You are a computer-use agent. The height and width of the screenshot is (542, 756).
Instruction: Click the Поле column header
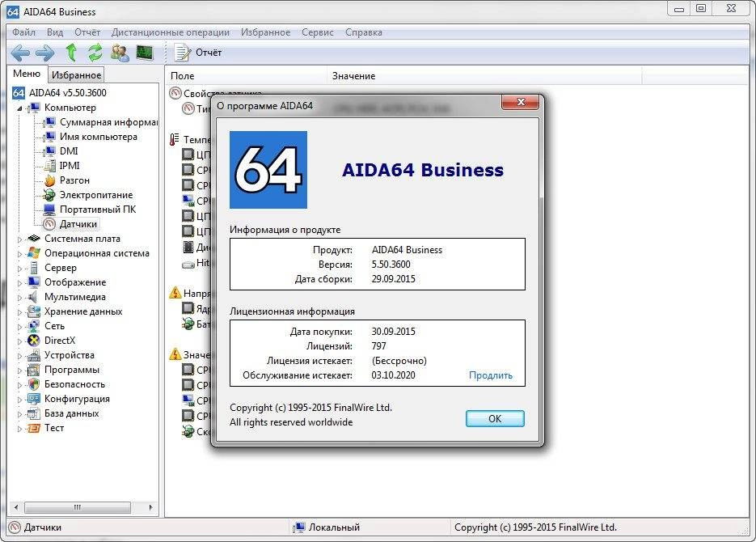point(247,76)
